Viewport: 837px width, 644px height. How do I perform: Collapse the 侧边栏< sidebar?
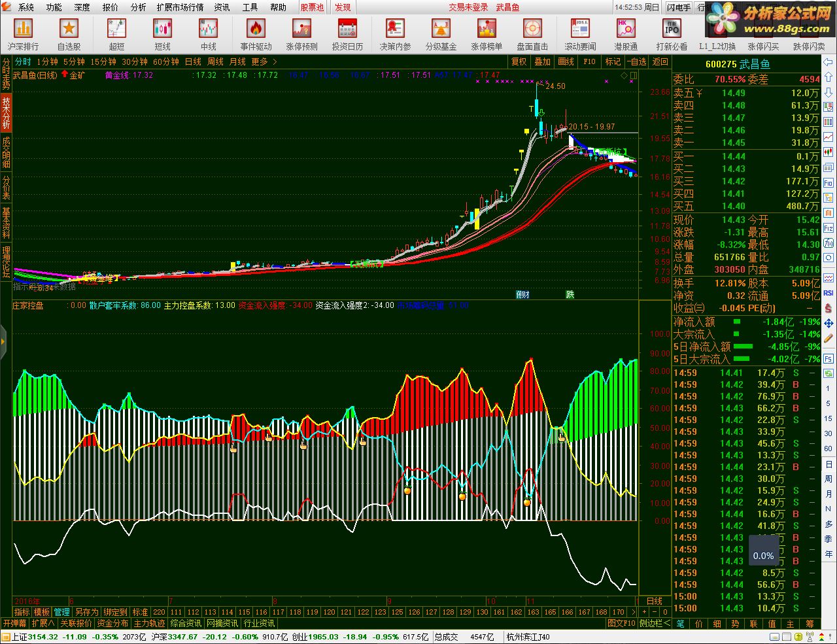tap(655, 623)
